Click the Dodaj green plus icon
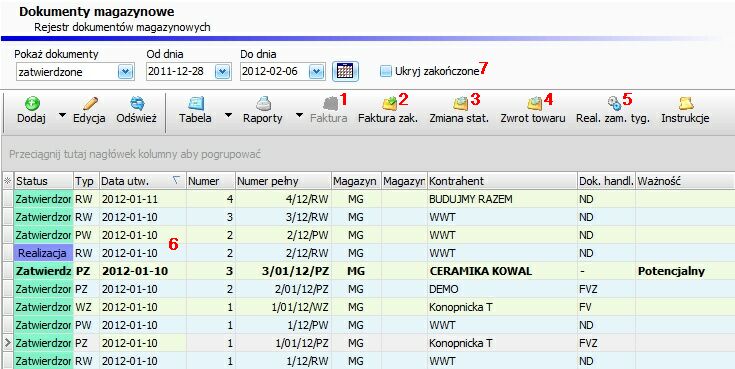The height and width of the screenshot is (369, 735). pos(31,103)
